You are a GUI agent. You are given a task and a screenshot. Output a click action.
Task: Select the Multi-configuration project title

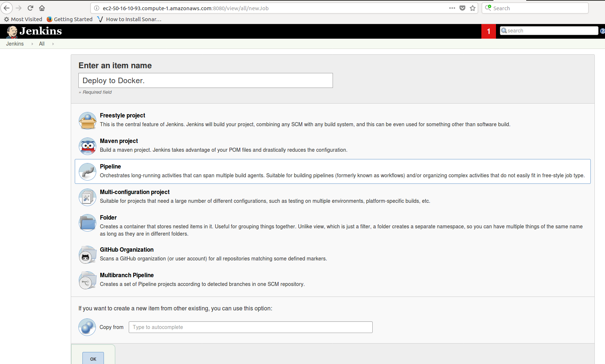click(135, 192)
